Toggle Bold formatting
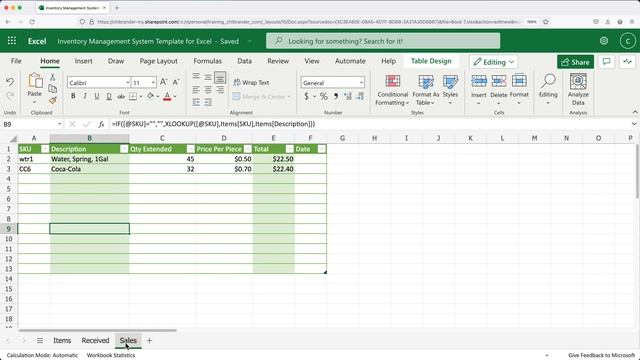 click(x=73, y=96)
